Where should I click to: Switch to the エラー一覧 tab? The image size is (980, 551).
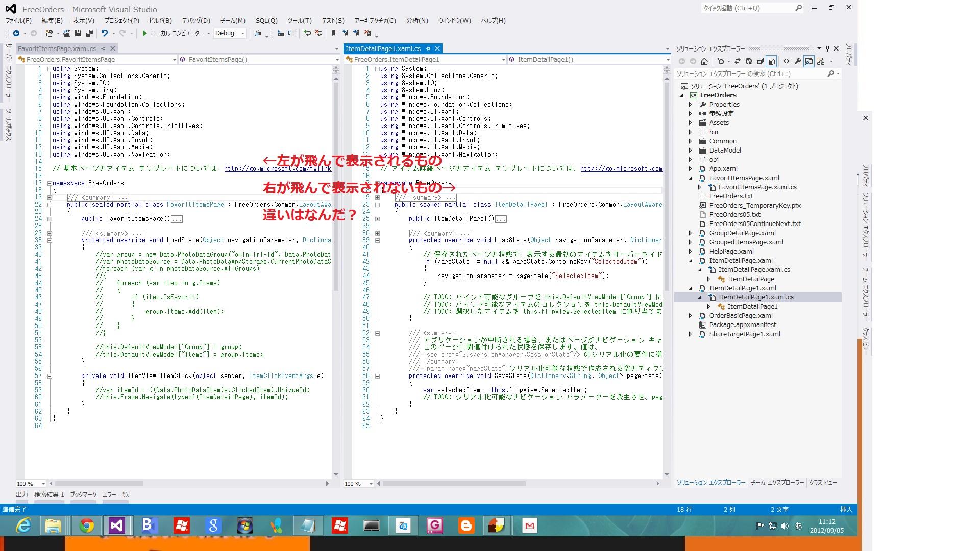[115, 494]
